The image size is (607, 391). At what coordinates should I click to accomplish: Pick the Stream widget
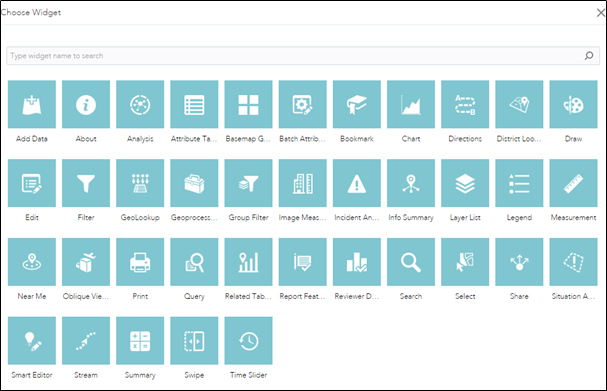click(86, 341)
